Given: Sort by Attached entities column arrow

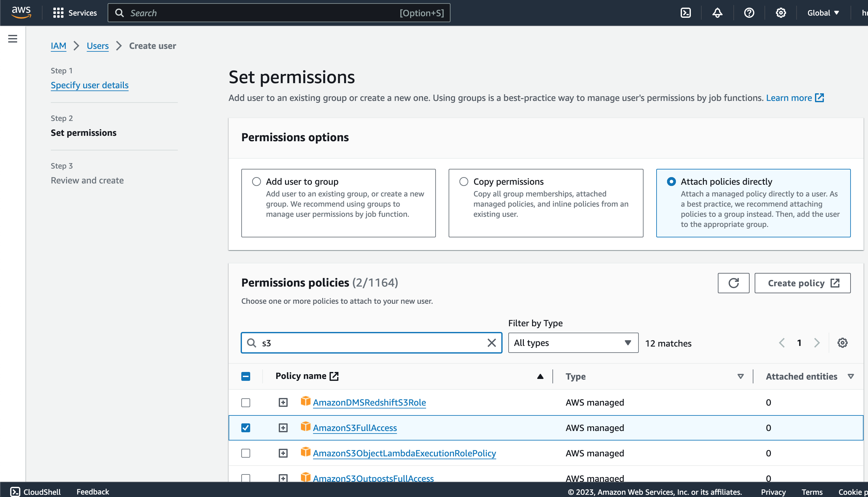Looking at the screenshot, I should pos(851,376).
